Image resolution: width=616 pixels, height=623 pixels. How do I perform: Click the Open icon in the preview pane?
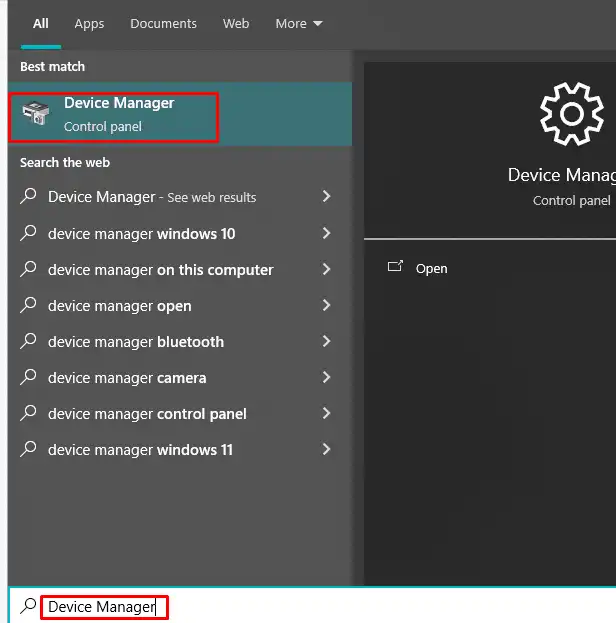tap(396, 267)
